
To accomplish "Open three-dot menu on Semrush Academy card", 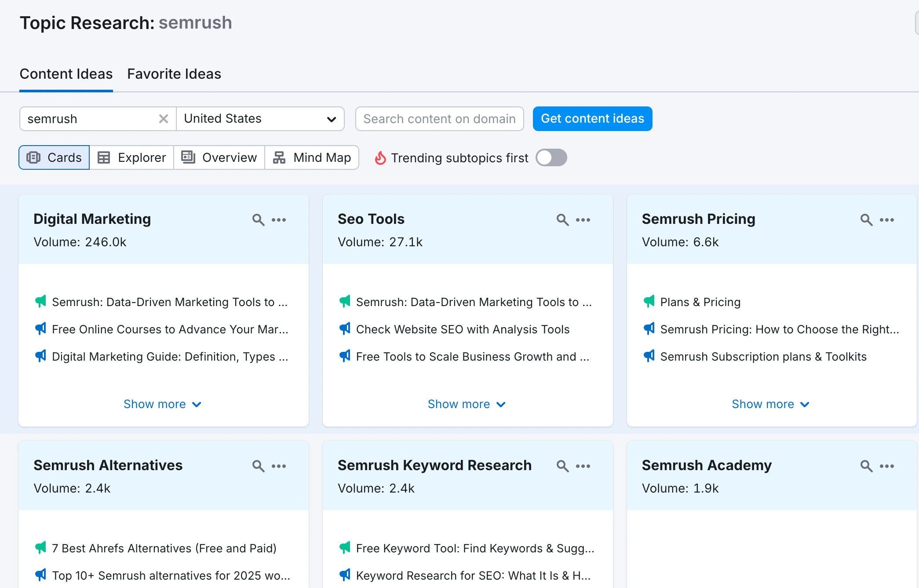I will (887, 466).
